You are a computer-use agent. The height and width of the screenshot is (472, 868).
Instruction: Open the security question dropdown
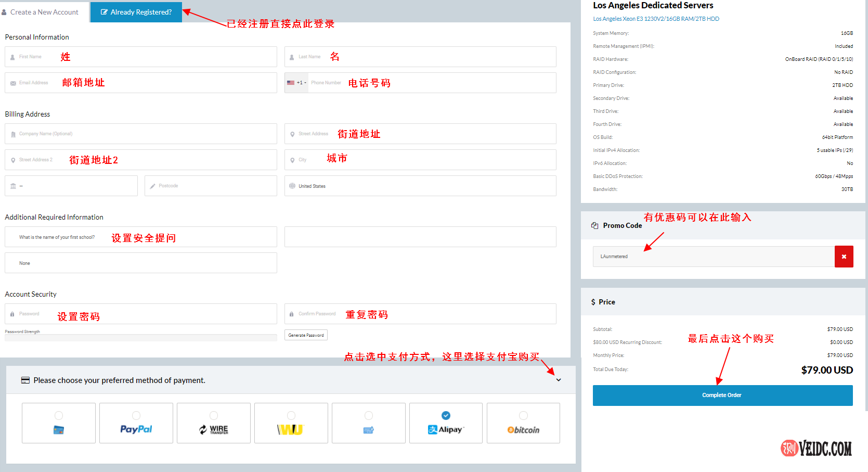[140, 237]
